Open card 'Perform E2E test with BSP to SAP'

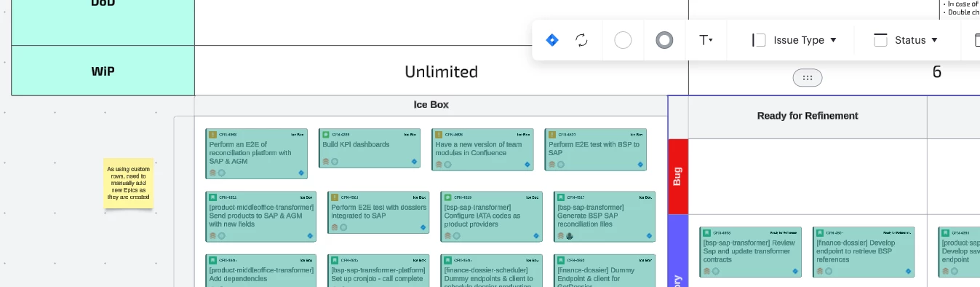point(595,149)
